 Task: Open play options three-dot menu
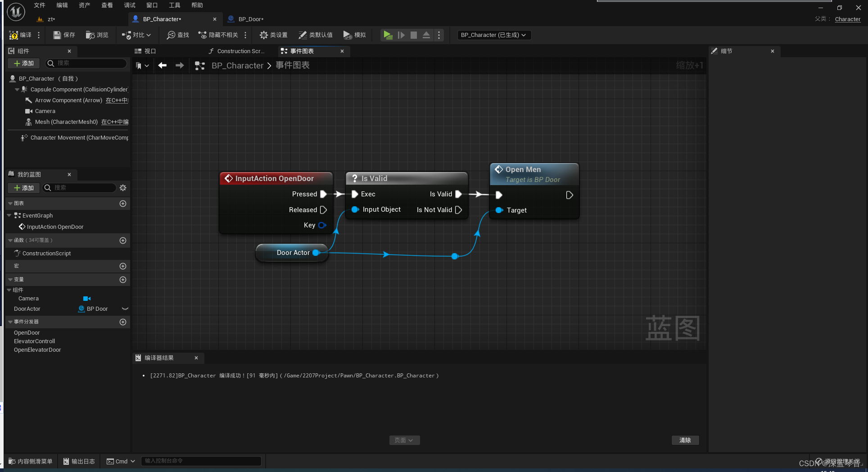click(x=439, y=35)
